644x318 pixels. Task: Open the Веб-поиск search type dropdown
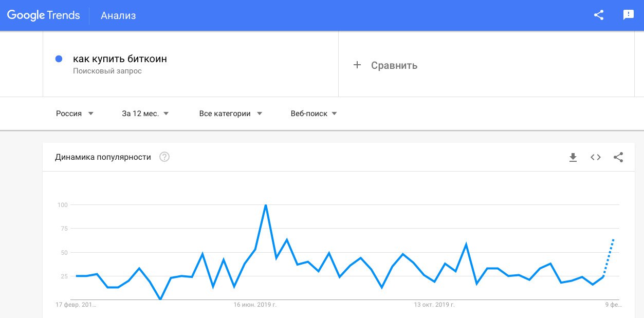(314, 114)
